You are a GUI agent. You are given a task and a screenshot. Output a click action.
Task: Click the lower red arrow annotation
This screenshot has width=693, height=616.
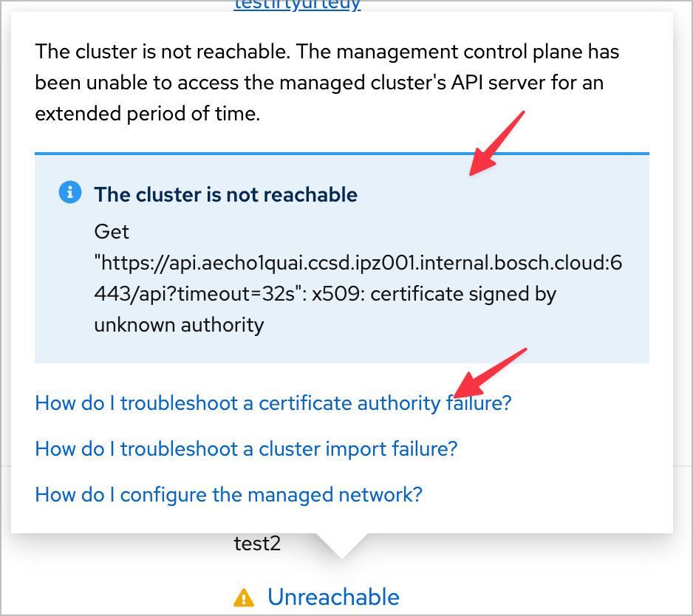click(x=488, y=372)
